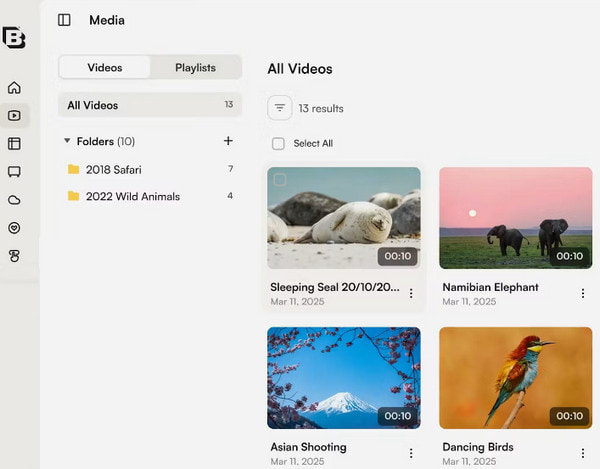
Task: Open more options for Sleeping Seal video
Action: 411,293
